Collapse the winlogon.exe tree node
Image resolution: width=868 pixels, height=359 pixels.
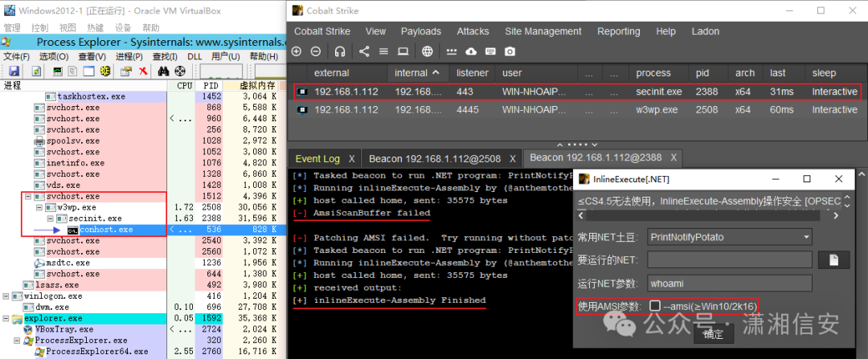click(x=6, y=296)
